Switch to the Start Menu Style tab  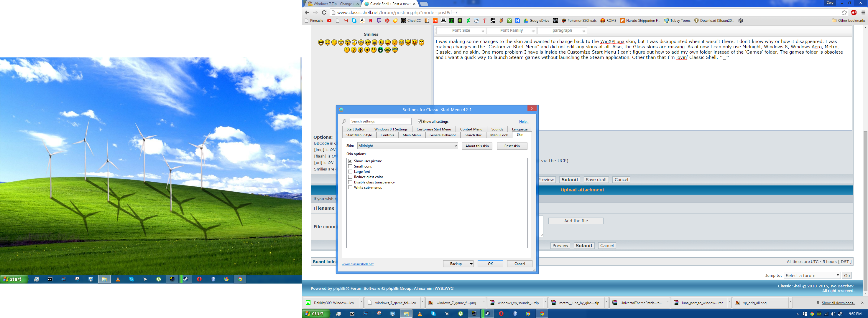coord(359,135)
